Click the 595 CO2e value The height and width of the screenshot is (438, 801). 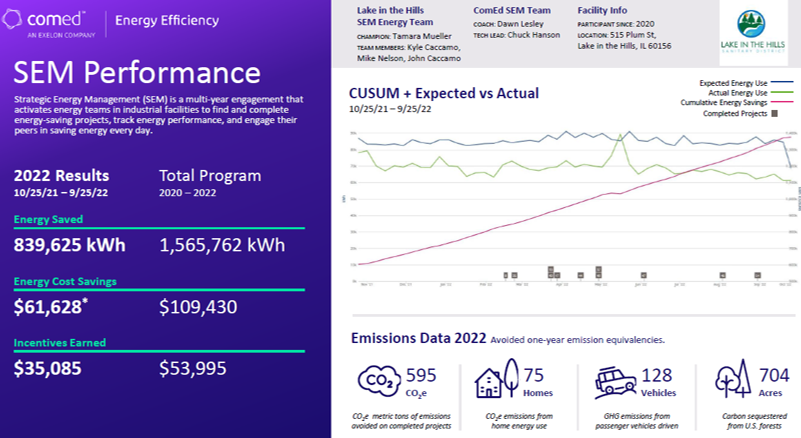pos(421,375)
